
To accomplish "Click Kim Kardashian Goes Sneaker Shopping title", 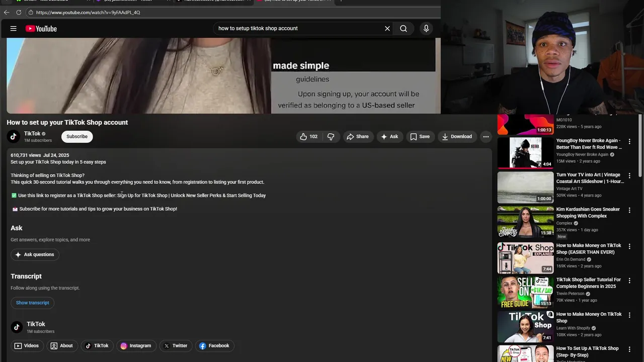I will coord(588,213).
